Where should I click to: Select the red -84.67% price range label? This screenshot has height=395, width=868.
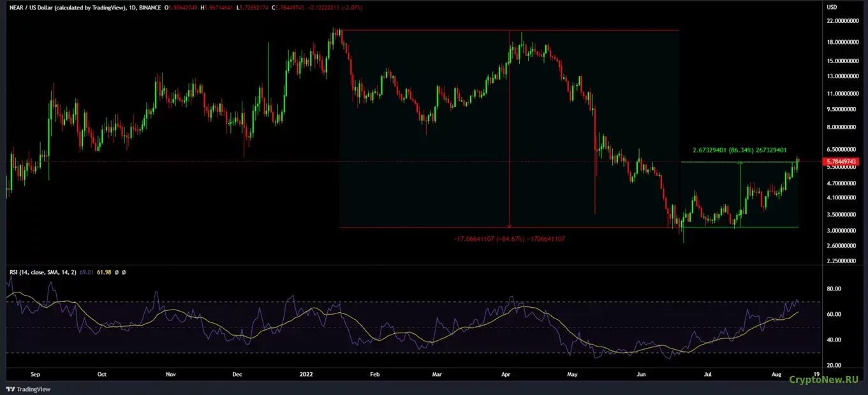click(509, 239)
